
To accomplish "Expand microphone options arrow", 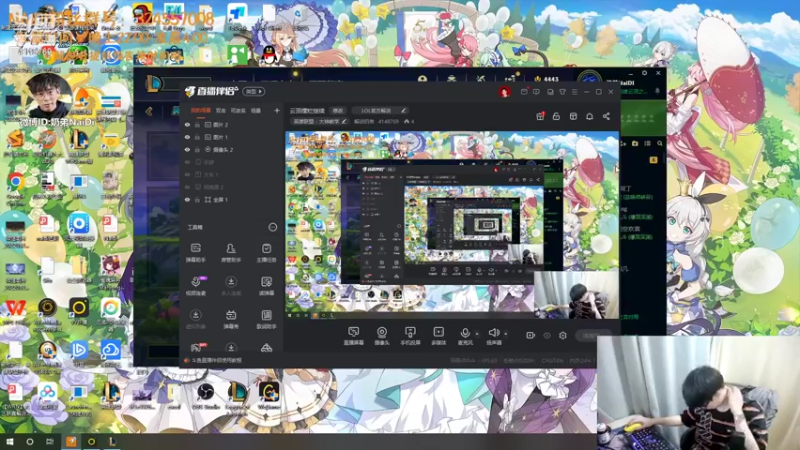I will tap(477, 334).
